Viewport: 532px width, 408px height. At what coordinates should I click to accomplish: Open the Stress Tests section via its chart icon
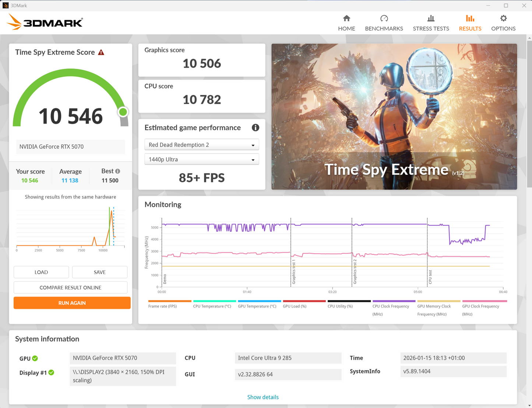pyautogui.click(x=431, y=18)
